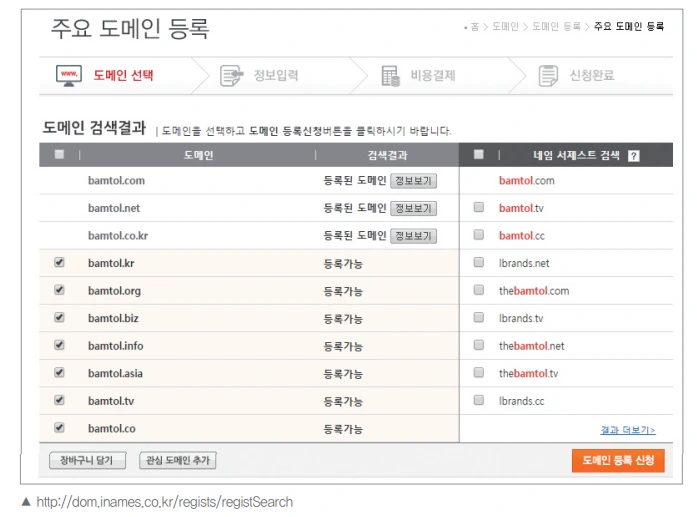Click the 주요 도메인 등록 page title
The image size is (697, 517).
(x=130, y=29)
